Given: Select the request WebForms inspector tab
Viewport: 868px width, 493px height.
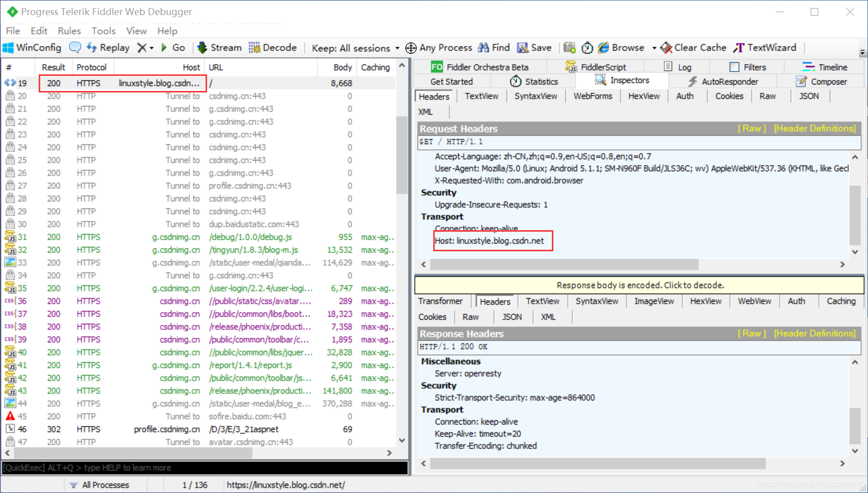Looking at the screenshot, I should [593, 96].
